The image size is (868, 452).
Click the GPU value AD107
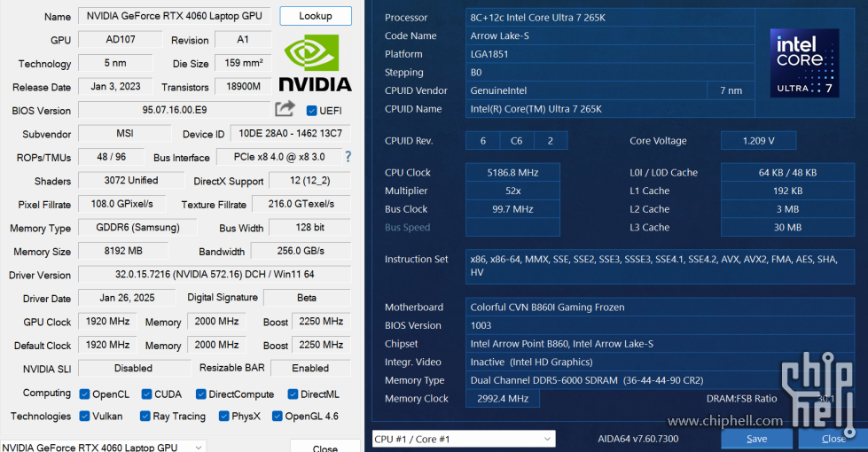pyautogui.click(x=121, y=39)
